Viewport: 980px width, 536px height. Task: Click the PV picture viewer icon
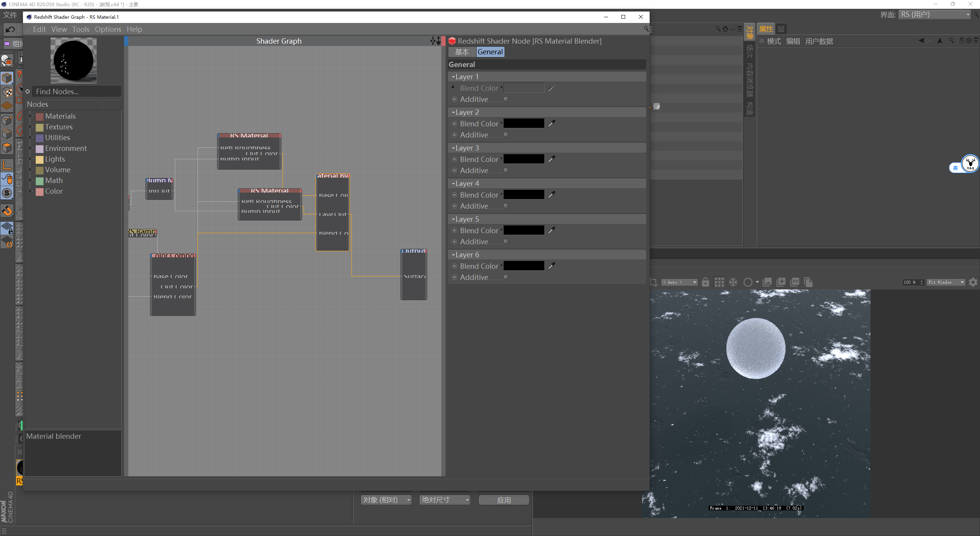tap(795, 282)
